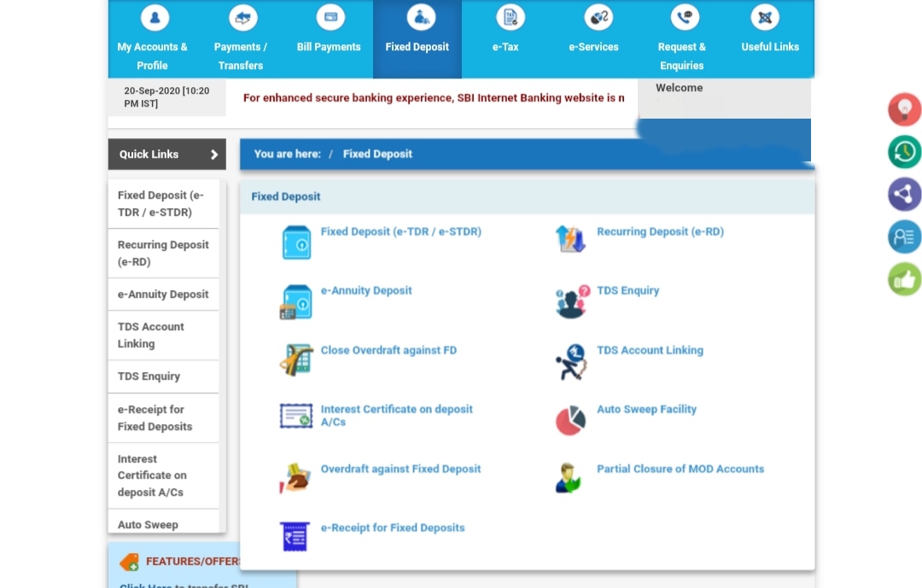Open Fixed Deposit (e-TDR / e-STDR) link in main panel
The width and height of the screenshot is (922, 588).
[401, 231]
